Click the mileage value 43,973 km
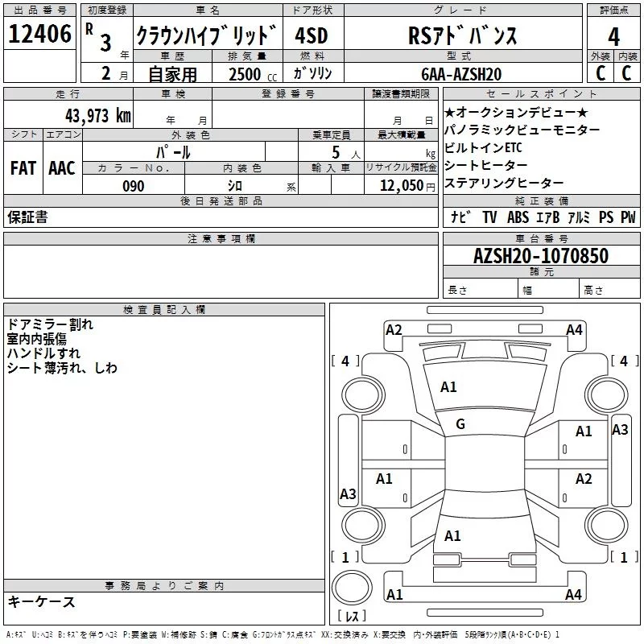Screen dimensions: 644x644 coord(97,117)
